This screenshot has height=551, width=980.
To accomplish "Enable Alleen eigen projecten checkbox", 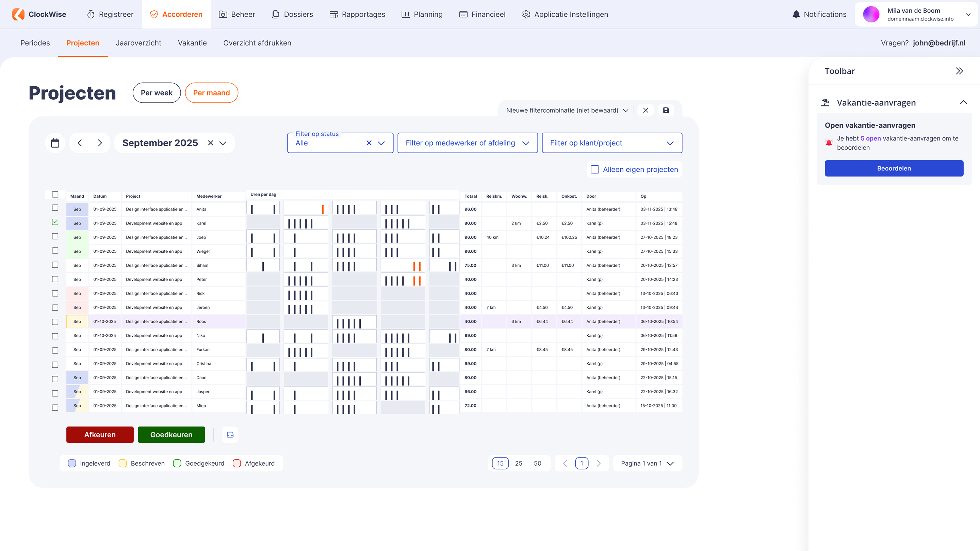I will point(594,170).
